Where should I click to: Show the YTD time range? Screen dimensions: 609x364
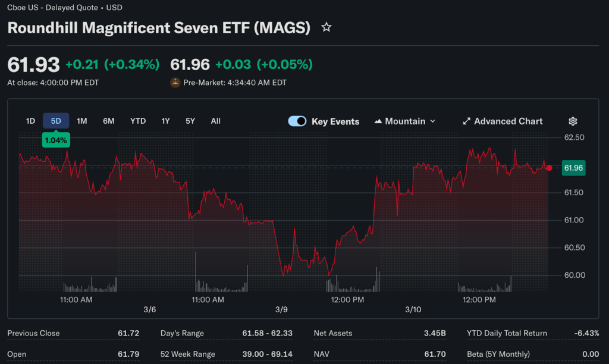(x=138, y=121)
